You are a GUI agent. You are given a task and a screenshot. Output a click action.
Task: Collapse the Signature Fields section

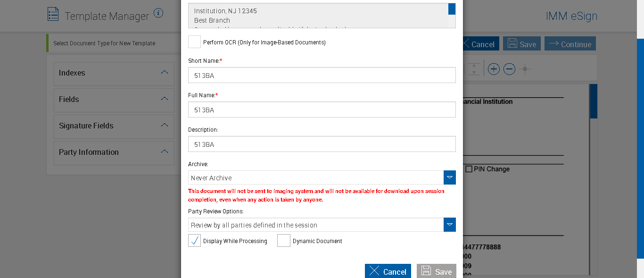(x=165, y=126)
